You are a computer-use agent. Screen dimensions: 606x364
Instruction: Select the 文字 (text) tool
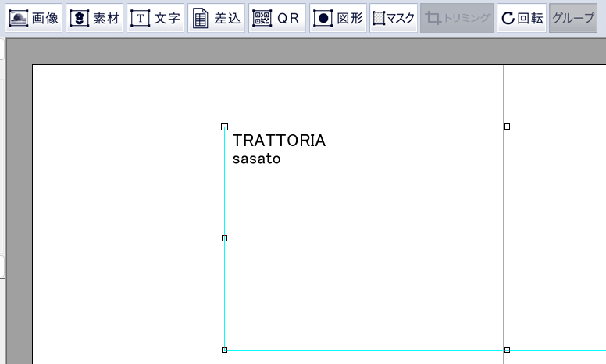(x=155, y=18)
